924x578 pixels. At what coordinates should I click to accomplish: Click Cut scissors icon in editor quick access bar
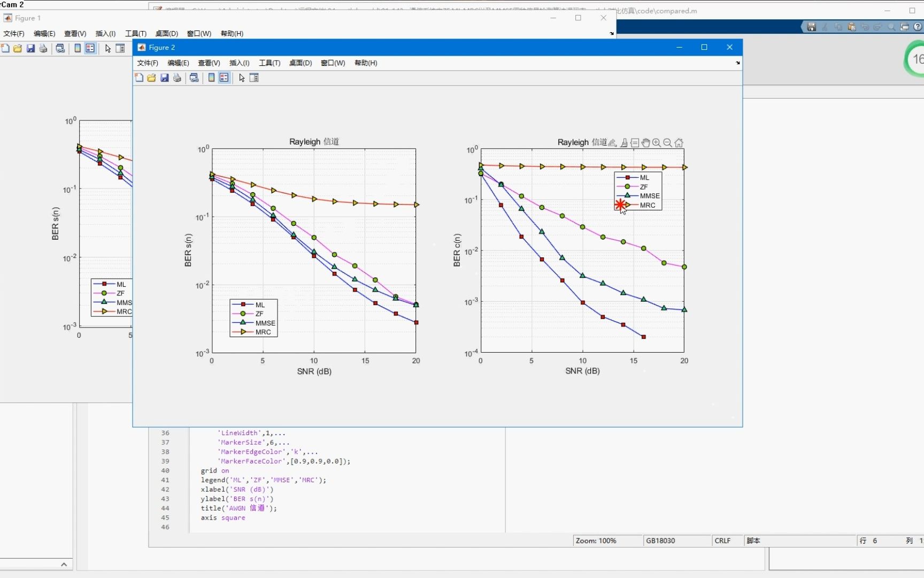pyautogui.click(x=825, y=27)
